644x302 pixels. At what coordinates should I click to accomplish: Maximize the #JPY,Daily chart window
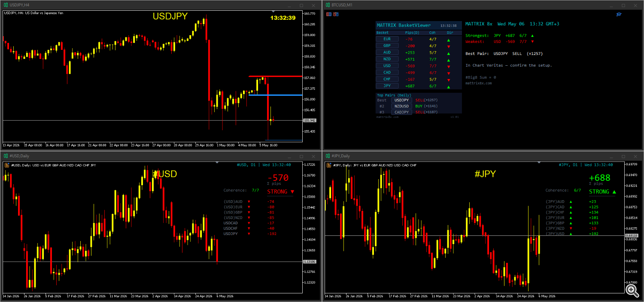623,156
